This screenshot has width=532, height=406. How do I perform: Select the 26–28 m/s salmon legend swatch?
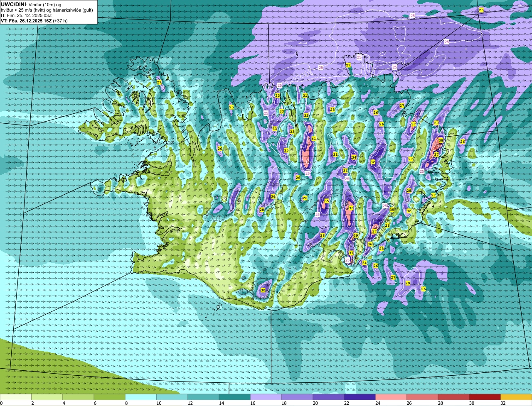[422, 397]
